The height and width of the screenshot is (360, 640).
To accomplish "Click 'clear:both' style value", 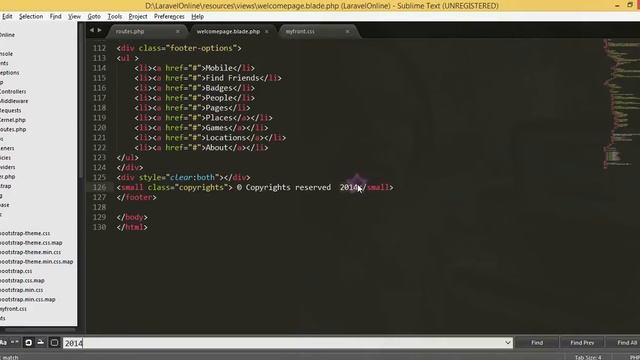I will pos(192,178).
